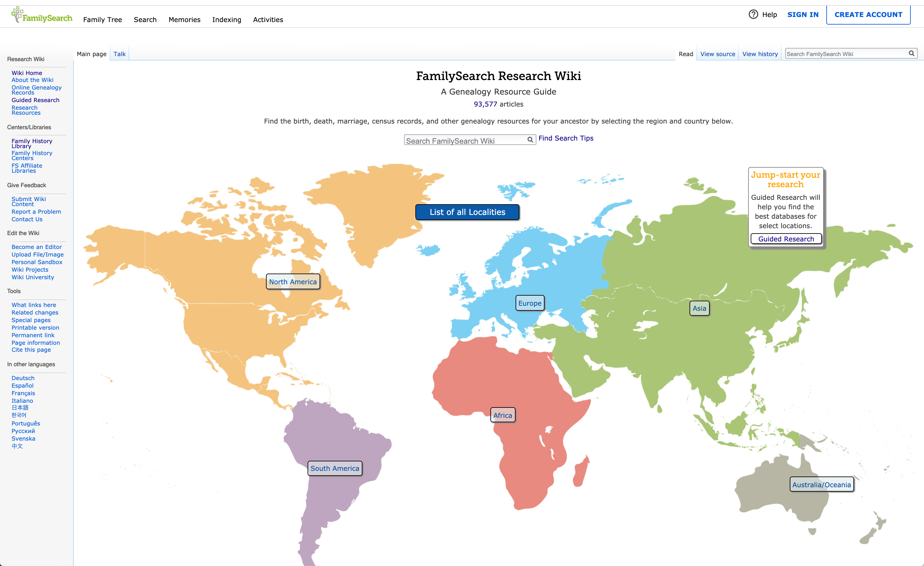
Task: Open the Family Tree menu
Action: [102, 20]
